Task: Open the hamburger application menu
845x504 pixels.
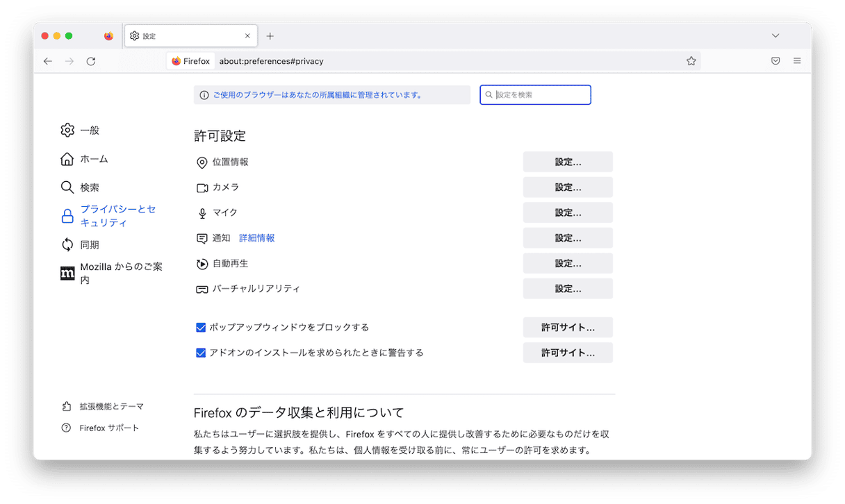Action: coord(797,61)
